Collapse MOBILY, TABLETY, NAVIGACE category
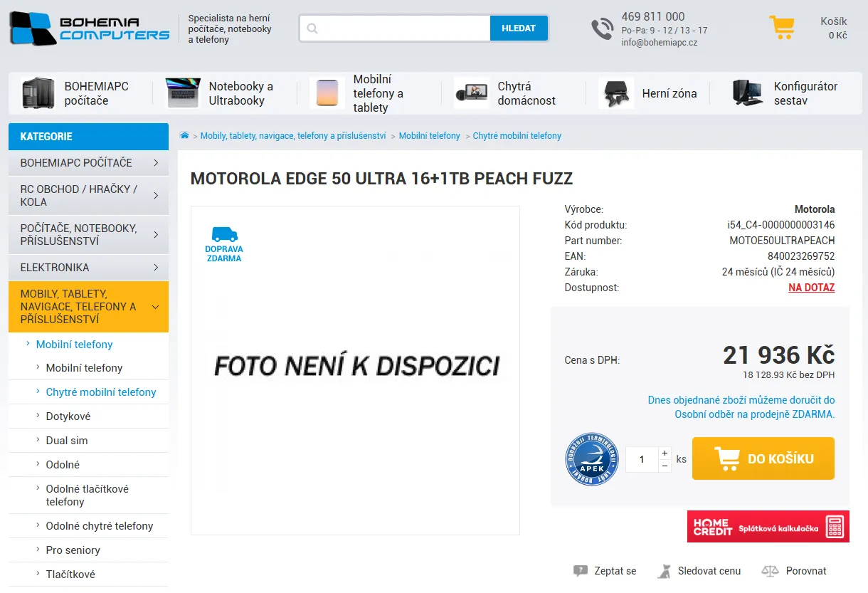868x593 pixels. (x=88, y=307)
